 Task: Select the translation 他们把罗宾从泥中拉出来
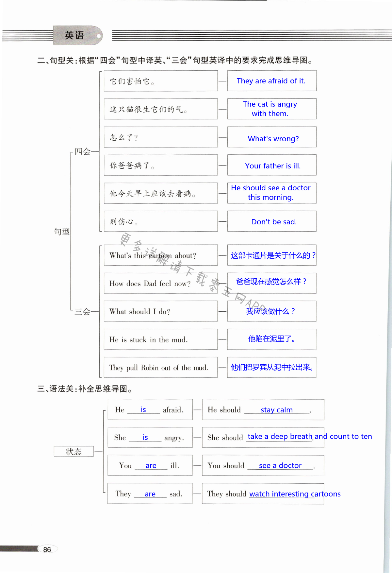click(x=272, y=367)
